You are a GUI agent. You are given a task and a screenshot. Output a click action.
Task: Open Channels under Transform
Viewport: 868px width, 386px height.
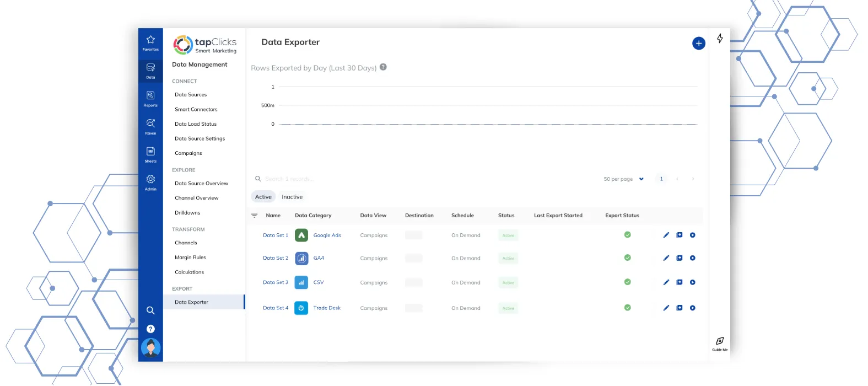186,243
